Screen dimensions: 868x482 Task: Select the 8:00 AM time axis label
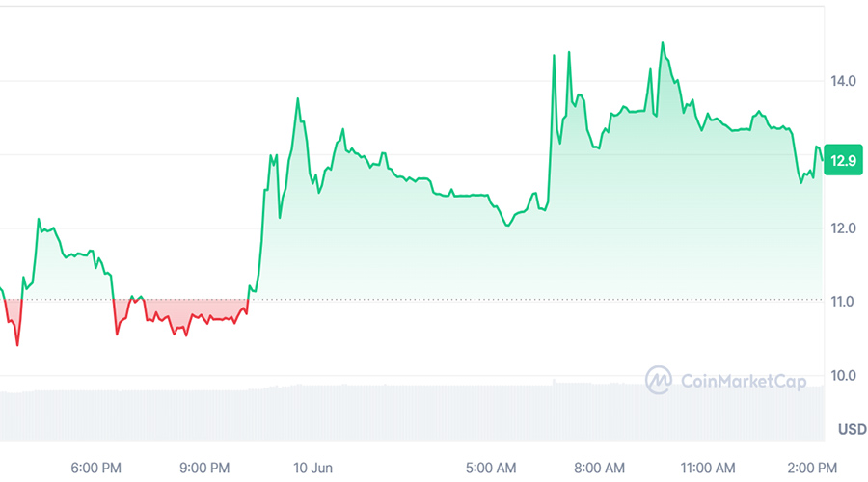click(599, 469)
